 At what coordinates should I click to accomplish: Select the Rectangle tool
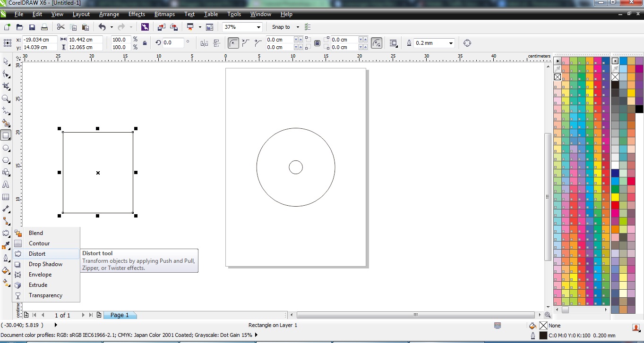[6, 135]
